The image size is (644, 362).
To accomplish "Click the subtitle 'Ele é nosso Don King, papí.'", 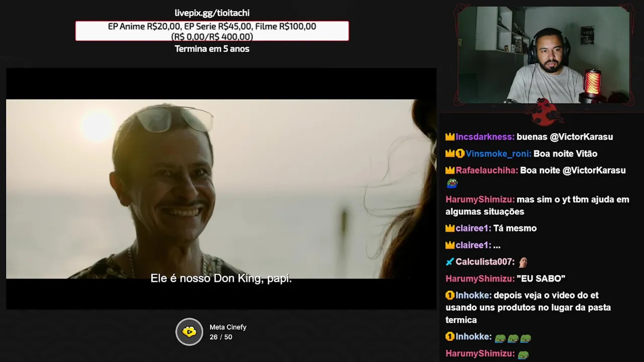I will (221, 278).
